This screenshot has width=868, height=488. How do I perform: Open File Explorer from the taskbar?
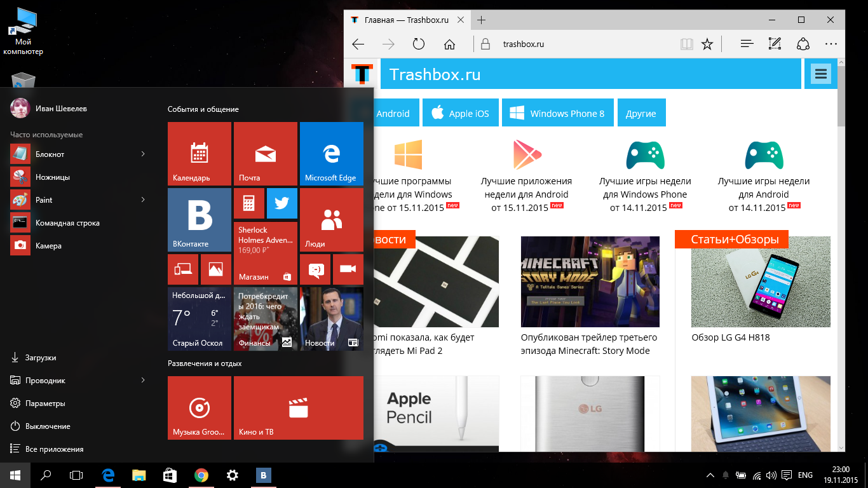(x=139, y=475)
